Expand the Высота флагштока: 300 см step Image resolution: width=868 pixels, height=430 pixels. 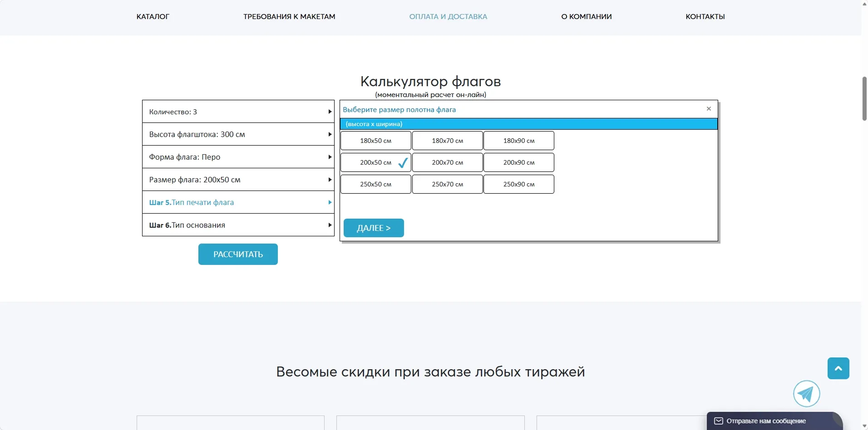238,134
